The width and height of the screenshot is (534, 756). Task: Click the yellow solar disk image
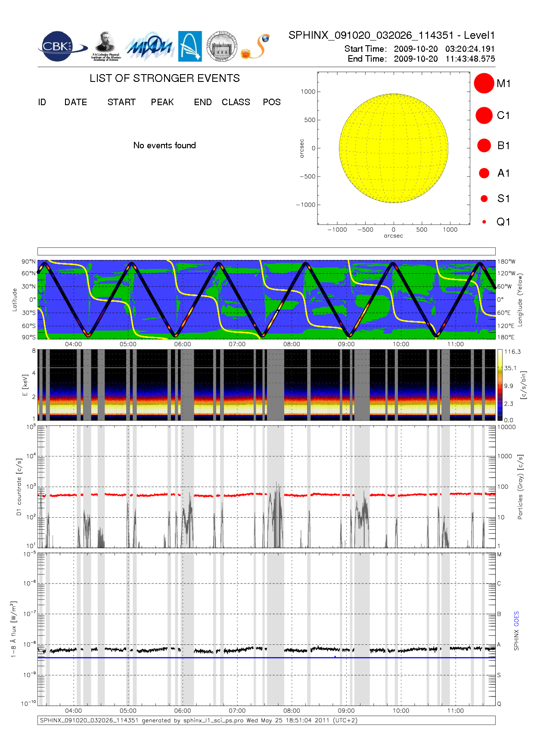click(x=393, y=148)
